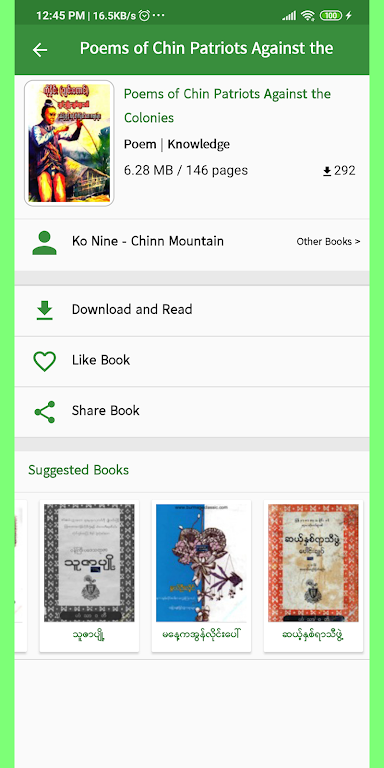Open author Ko Nine - Chinn Mountain
Image resolution: width=384 pixels, height=768 pixels.
(147, 241)
